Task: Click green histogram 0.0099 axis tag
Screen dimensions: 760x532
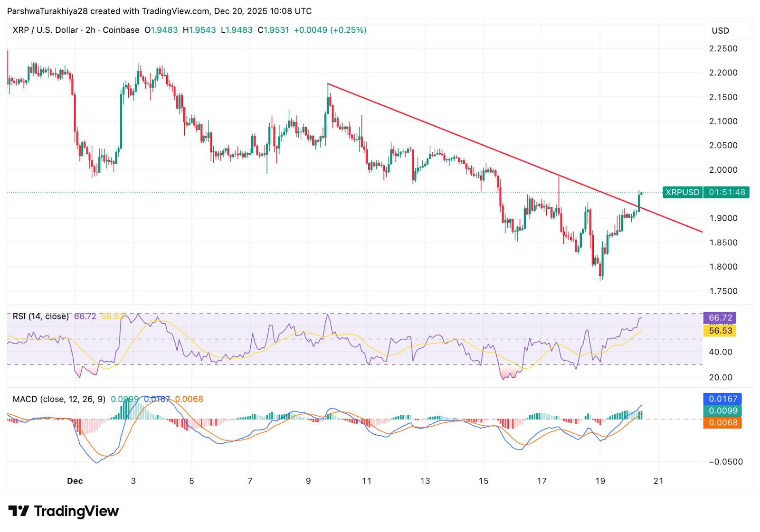Action: point(722,411)
